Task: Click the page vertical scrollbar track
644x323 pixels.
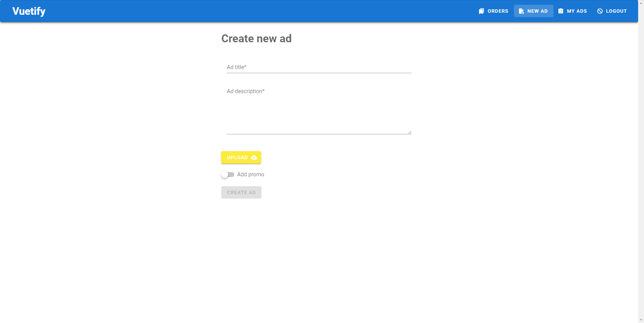Action: [641, 161]
